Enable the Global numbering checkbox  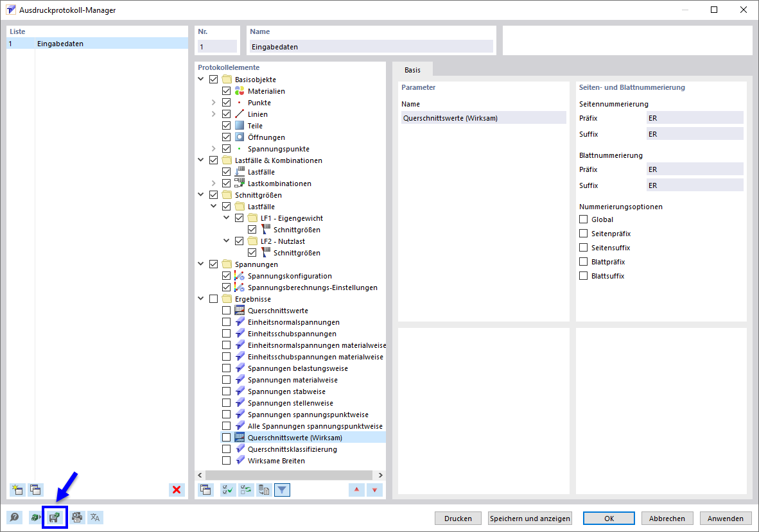click(x=583, y=219)
